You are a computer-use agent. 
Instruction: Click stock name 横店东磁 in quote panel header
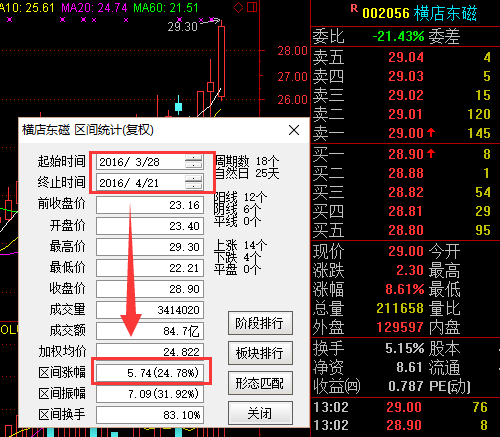pyautogui.click(x=445, y=13)
